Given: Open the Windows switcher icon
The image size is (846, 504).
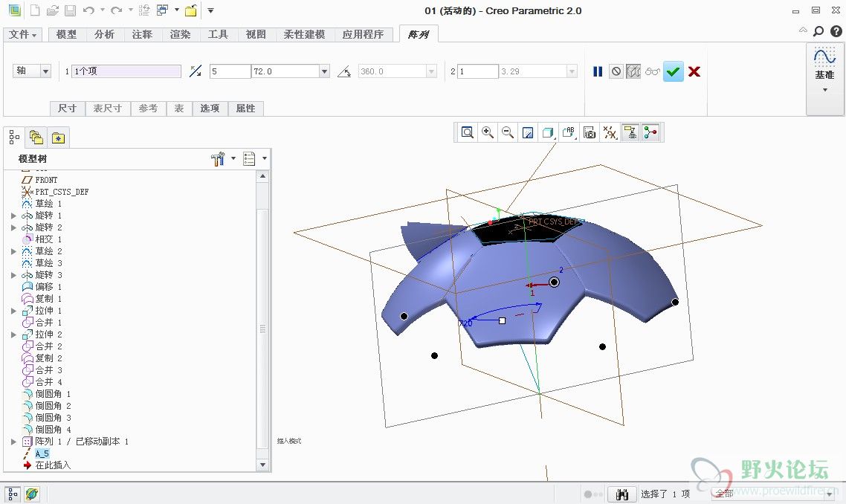Looking at the screenshot, I should (162, 10).
